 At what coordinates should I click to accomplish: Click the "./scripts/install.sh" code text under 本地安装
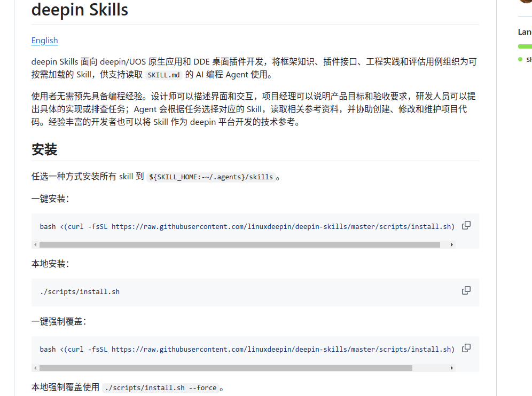tap(80, 291)
